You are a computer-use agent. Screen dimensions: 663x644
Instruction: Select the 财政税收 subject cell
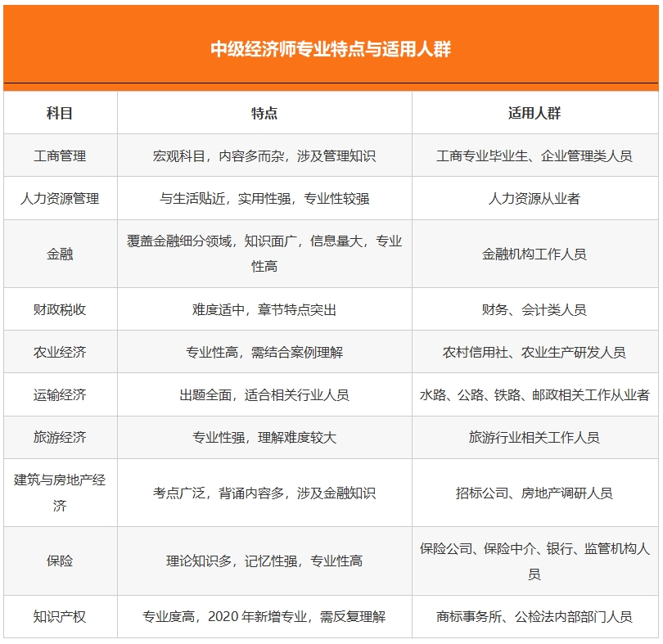pos(60,310)
